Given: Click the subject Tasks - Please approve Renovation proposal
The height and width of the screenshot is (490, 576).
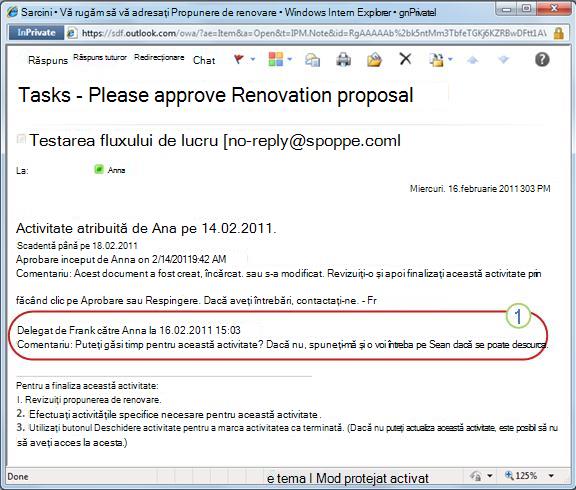Looking at the screenshot, I should coord(216,95).
